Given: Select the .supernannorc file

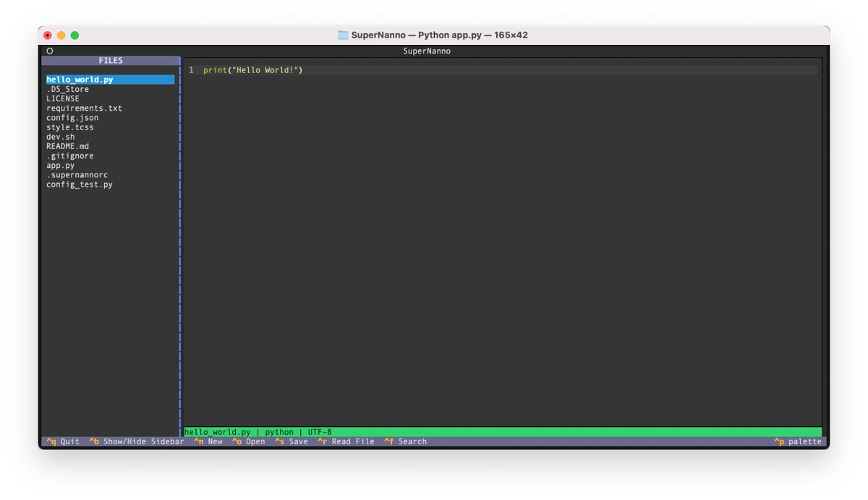Looking at the screenshot, I should click(77, 174).
